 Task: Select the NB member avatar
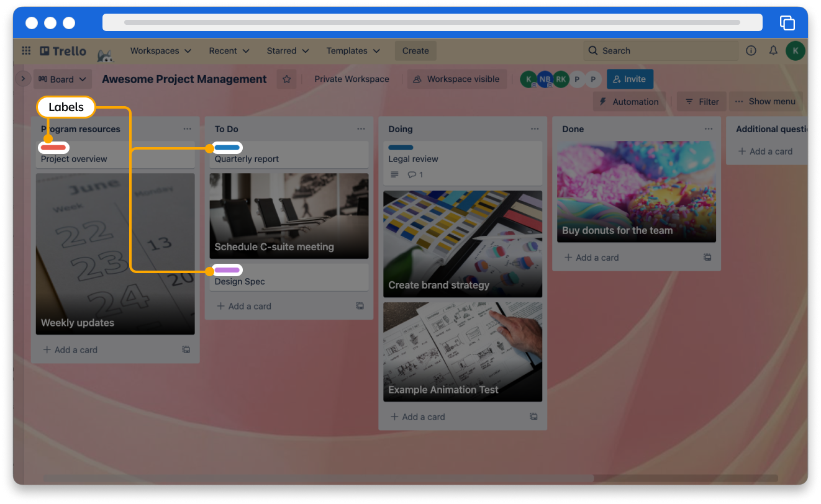point(545,79)
